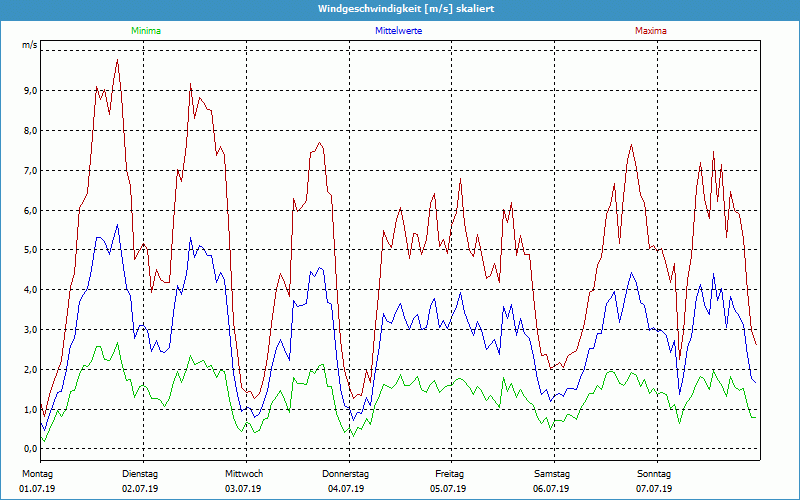Click the '4,0' y-axis value
The height and width of the screenshot is (500, 800).
[x=30, y=290]
